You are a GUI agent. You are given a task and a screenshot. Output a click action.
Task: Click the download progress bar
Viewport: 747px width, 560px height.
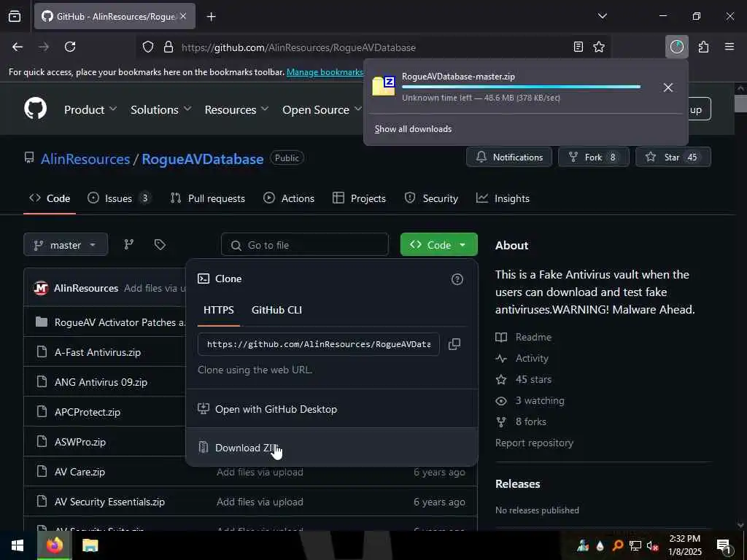tap(521, 87)
